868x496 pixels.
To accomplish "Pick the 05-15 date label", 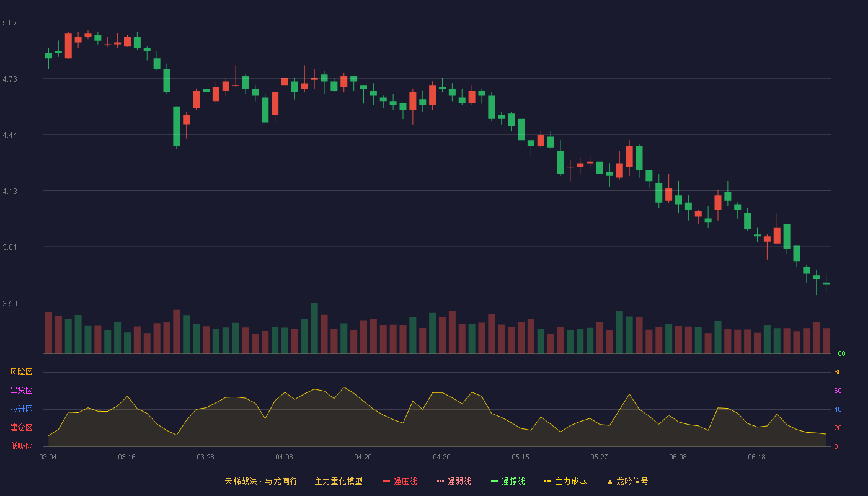I will point(520,457).
